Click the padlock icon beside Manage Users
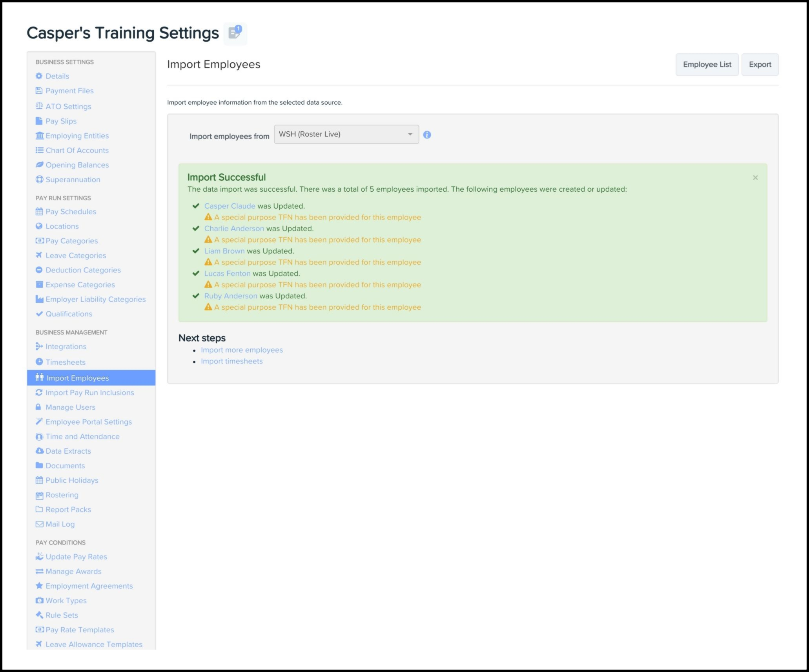Viewport: 809px width, 672px height. coord(38,407)
